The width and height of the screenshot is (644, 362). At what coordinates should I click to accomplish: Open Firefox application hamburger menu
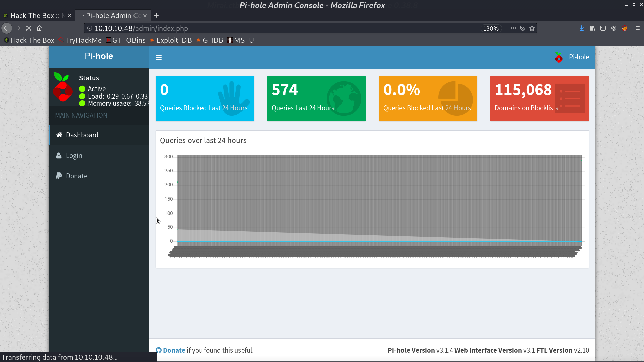638,28
